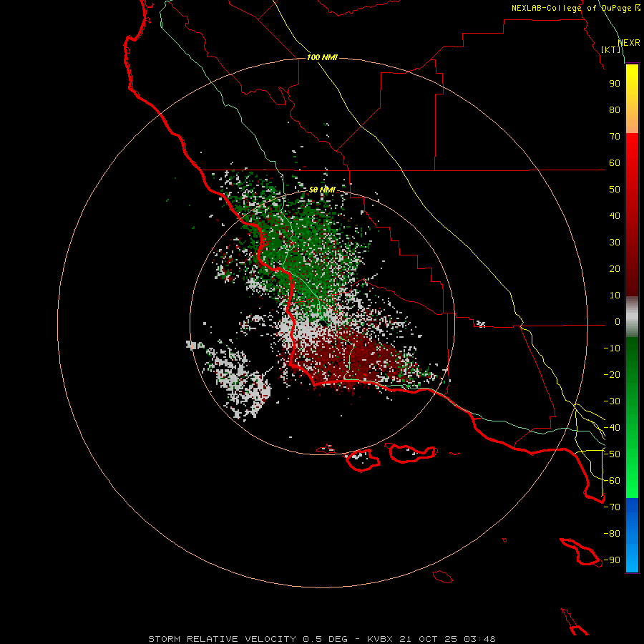Click the -60 value on the velocity scale
The width and height of the screenshot is (644, 644).
coord(612,481)
